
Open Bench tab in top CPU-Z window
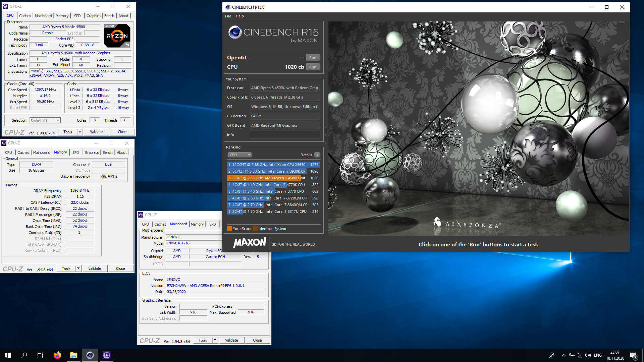pyautogui.click(x=109, y=16)
